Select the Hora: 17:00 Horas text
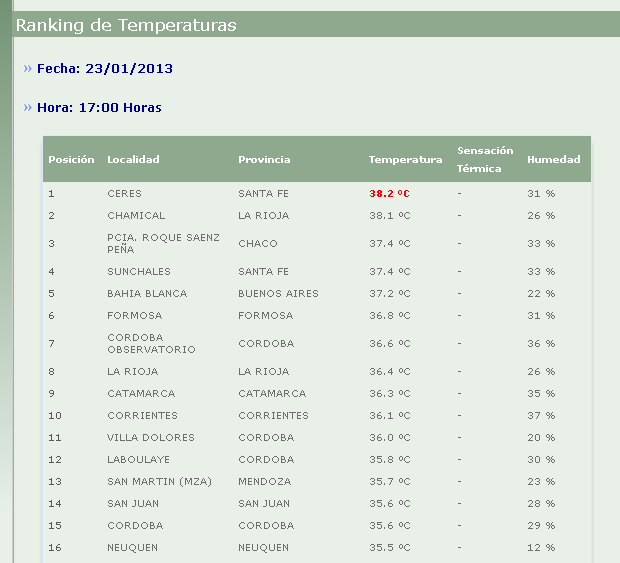The width and height of the screenshot is (620, 563). (x=99, y=107)
